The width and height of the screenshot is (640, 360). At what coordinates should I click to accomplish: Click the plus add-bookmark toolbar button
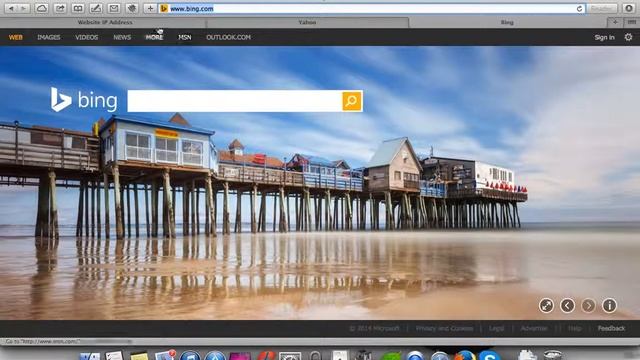tap(150, 9)
